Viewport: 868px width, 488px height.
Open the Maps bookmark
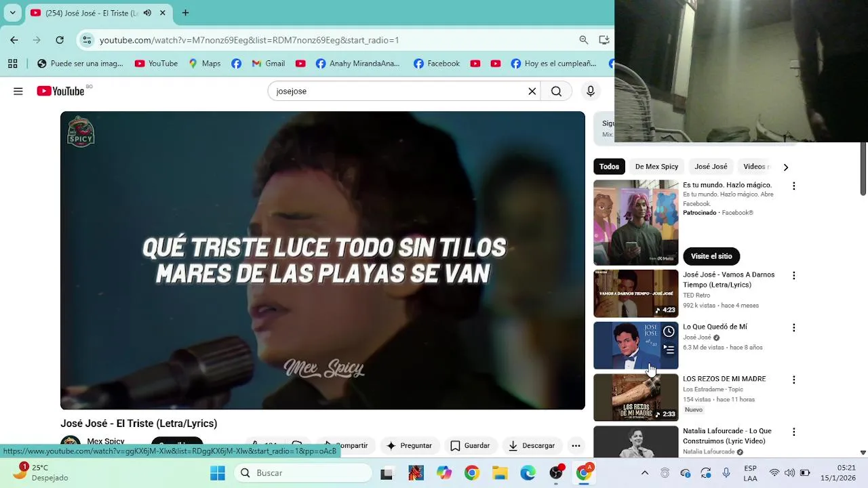coord(204,64)
